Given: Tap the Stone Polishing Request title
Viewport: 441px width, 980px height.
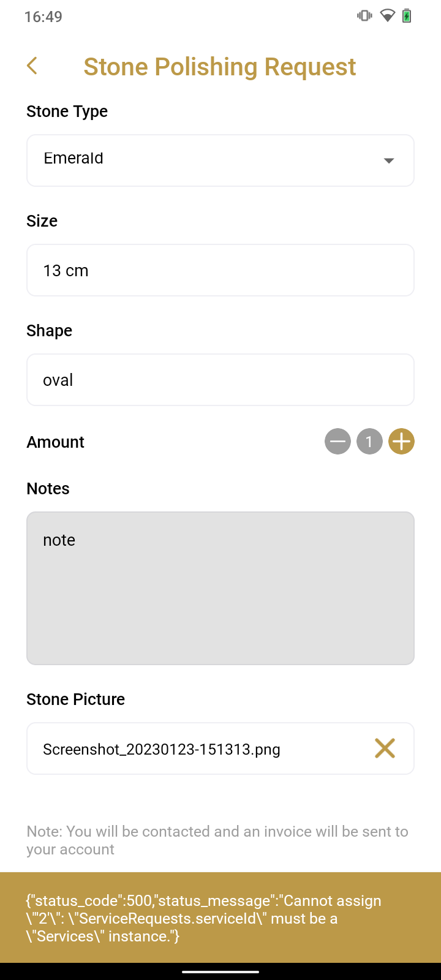Looking at the screenshot, I should coord(219,67).
